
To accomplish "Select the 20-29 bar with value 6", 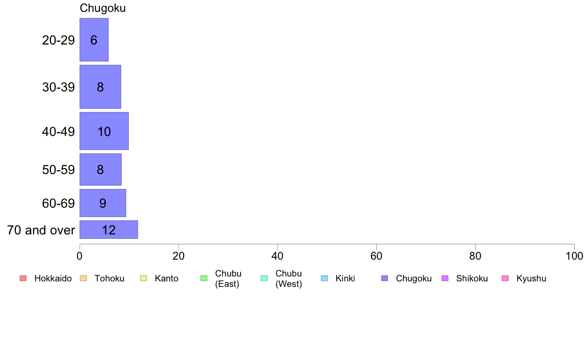I will (94, 40).
